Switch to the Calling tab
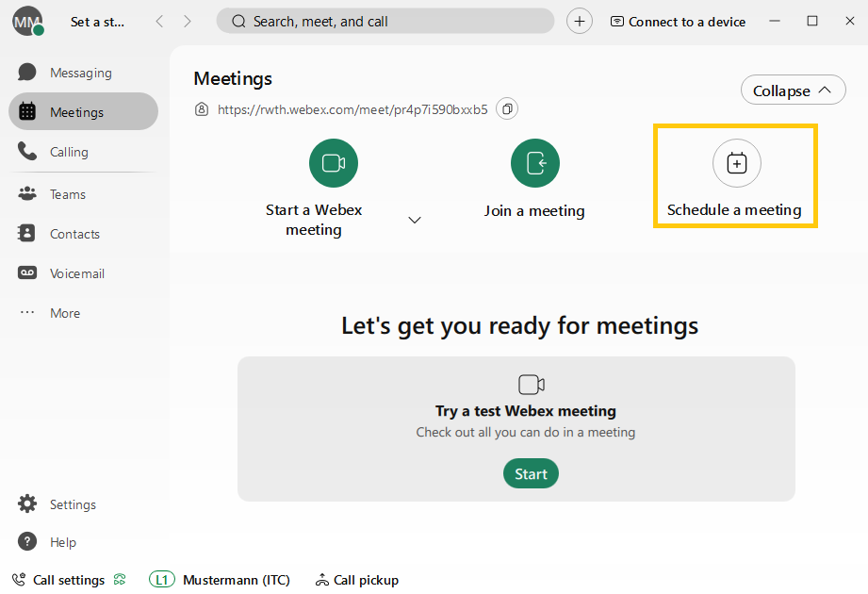Screen dimensions: 868x594 click(x=69, y=152)
